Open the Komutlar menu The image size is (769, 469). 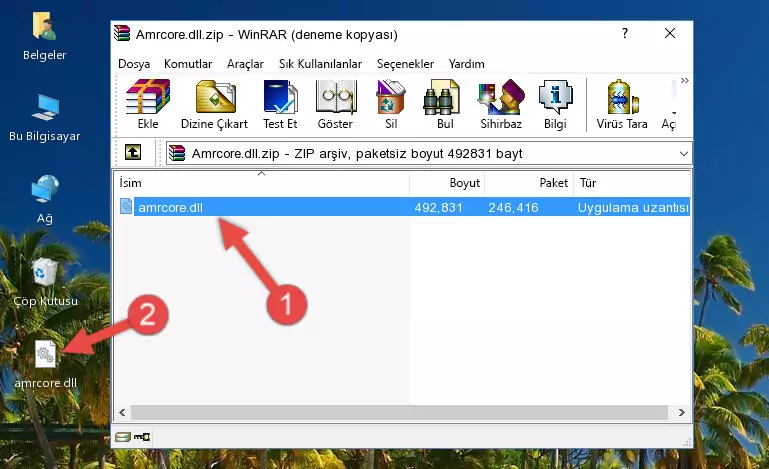coord(188,64)
